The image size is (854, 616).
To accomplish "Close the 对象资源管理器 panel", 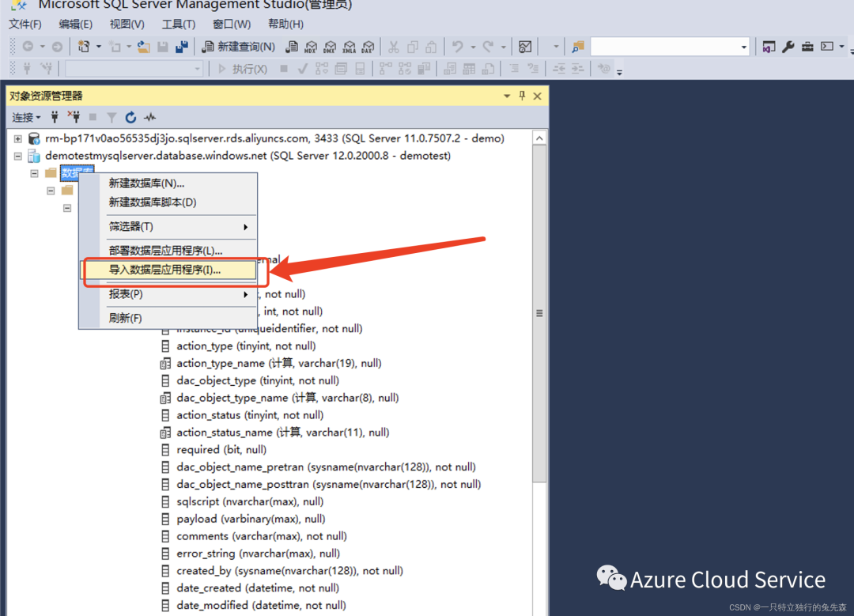I will [x=537, y=96].
